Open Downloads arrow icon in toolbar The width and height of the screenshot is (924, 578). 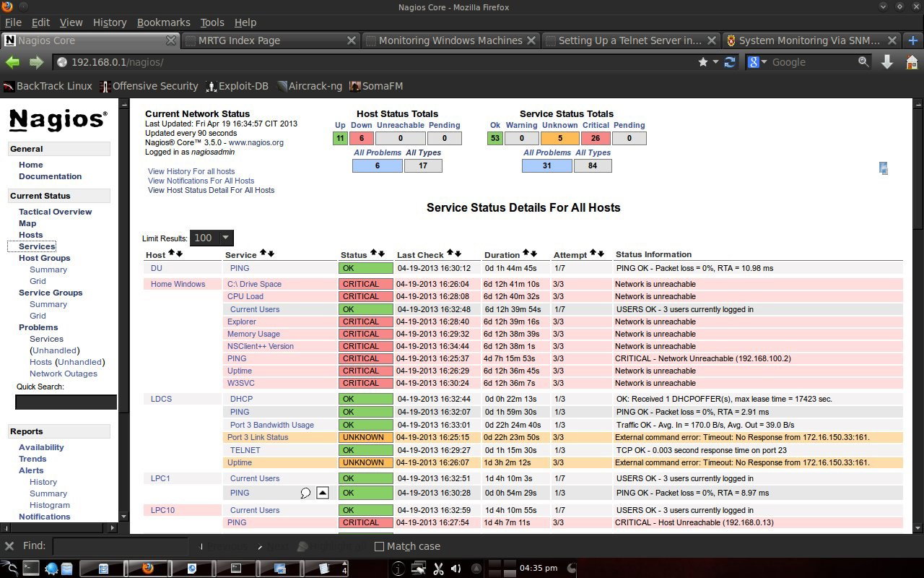pos(887,62)
